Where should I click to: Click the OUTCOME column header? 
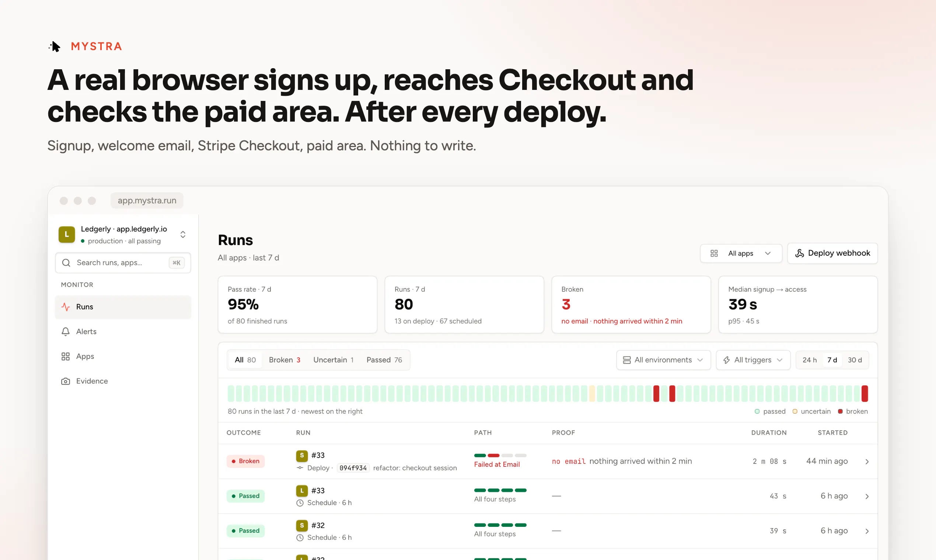coord(244,433)
